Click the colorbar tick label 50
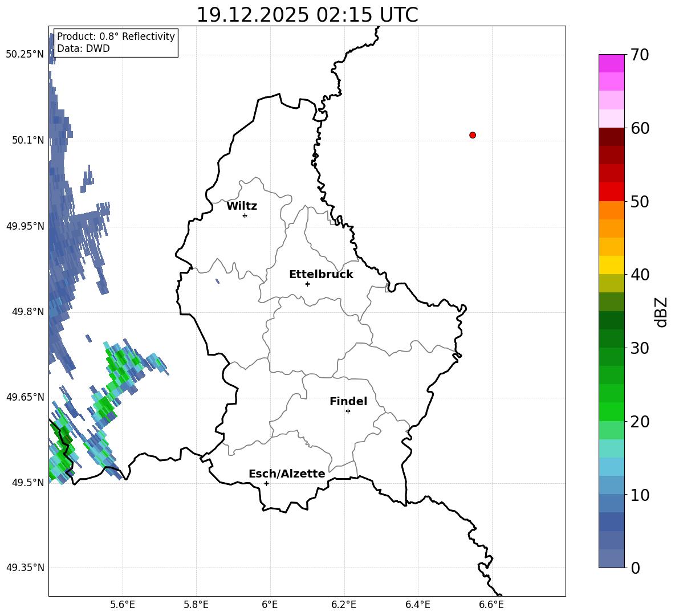Screen dimensions: 675x616 coord(640,201)
